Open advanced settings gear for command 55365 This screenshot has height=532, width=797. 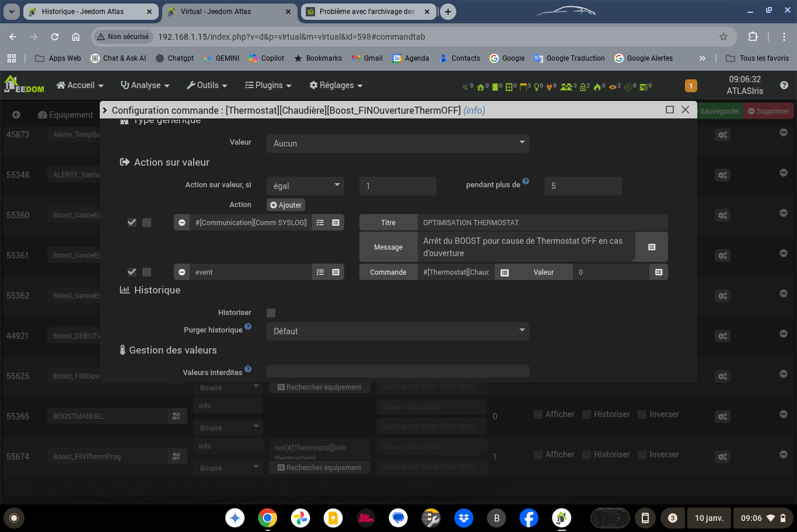coord(722,416)
